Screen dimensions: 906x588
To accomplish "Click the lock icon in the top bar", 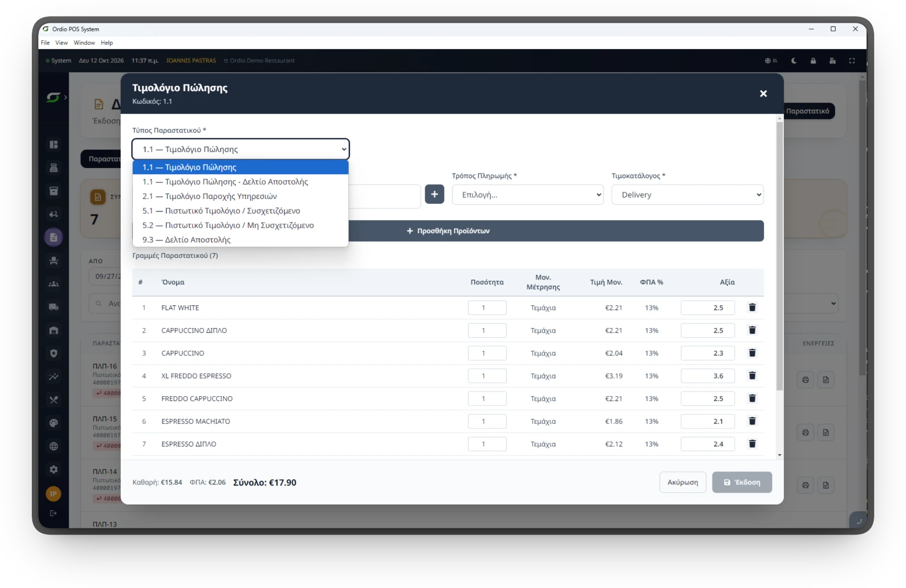I will point(813,61).
